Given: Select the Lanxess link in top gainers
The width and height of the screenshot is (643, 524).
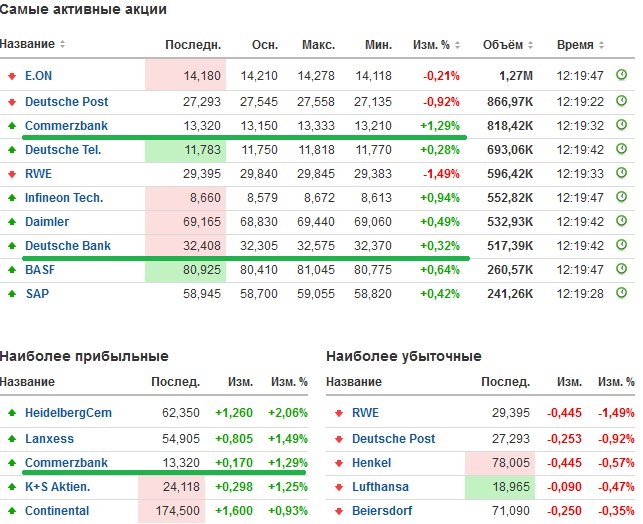Looking at the screenshot, I should (x=49, y=438).
